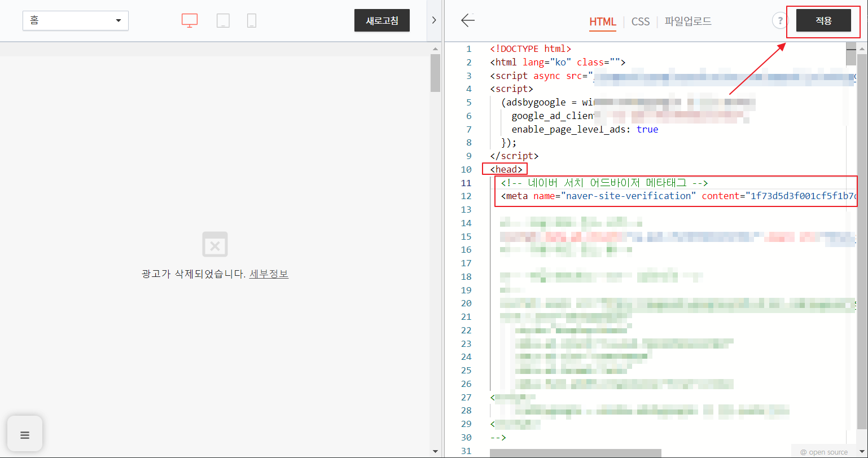The width and height of the screenshot is (868, 458).
Task: Click the </script> closing tag line
Action: pos(514,156)
